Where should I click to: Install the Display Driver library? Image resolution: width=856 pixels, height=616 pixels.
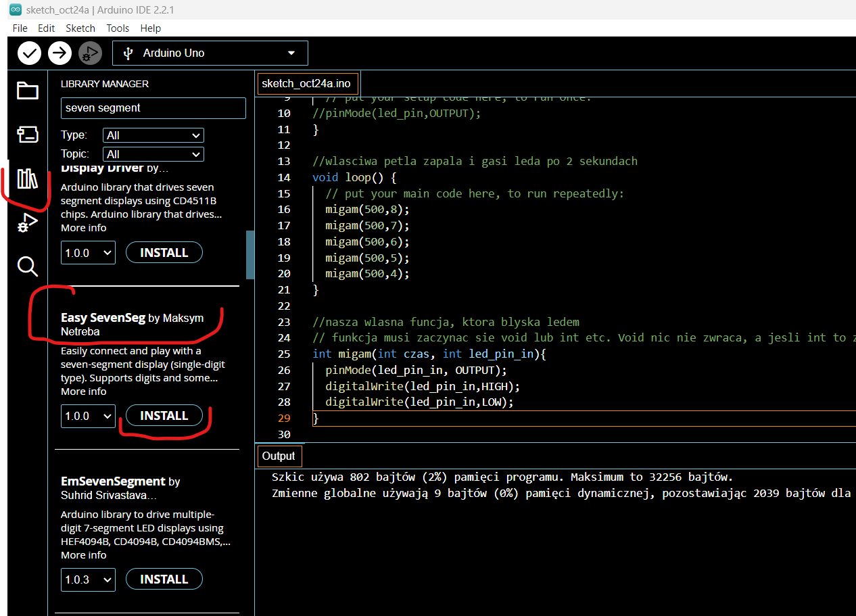164,252
